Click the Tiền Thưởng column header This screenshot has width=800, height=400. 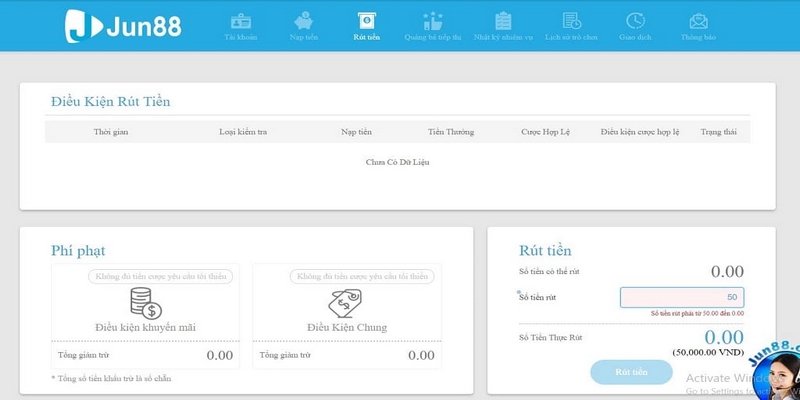[x=450, y=132]
